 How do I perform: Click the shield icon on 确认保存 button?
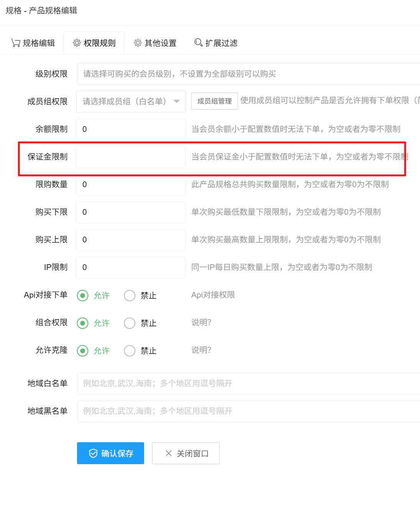(x=93, y=453)
